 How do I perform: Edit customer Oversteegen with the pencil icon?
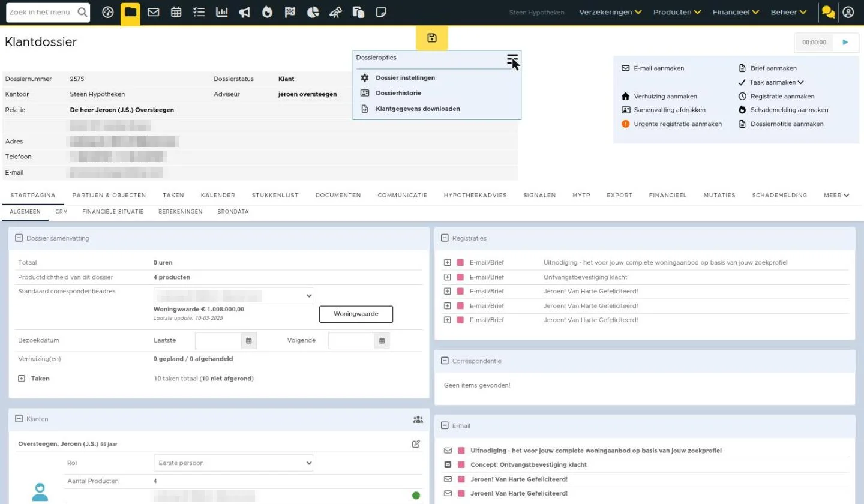coord(416,444)
